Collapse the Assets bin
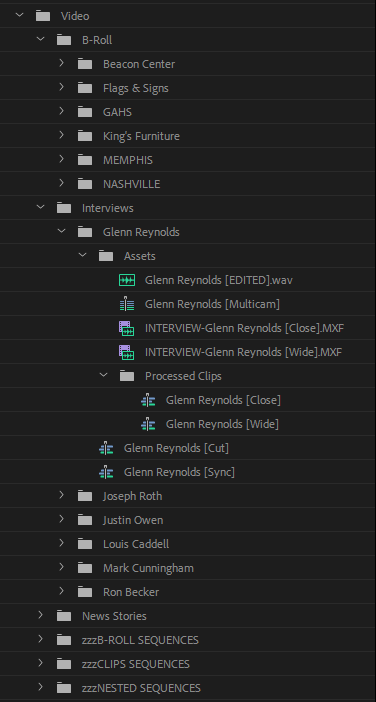This screenshot has width=376, height=702. (82, 255)
